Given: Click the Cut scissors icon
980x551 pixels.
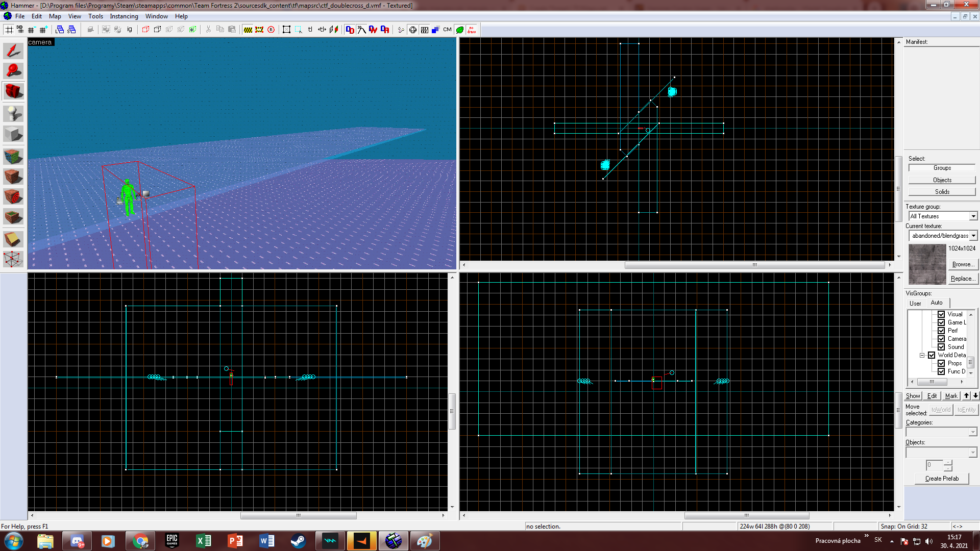Looking at the screenshot, I should (208, 30).
